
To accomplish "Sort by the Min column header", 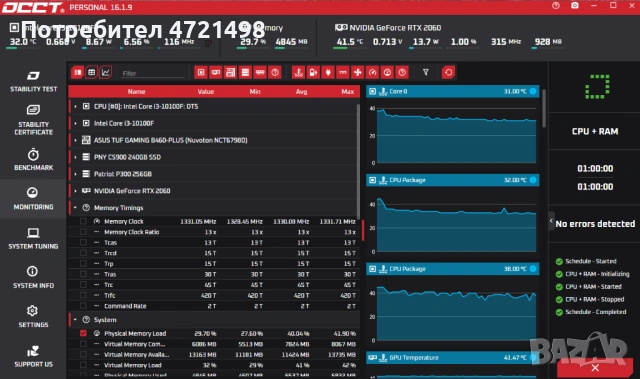I will [255, 92].
